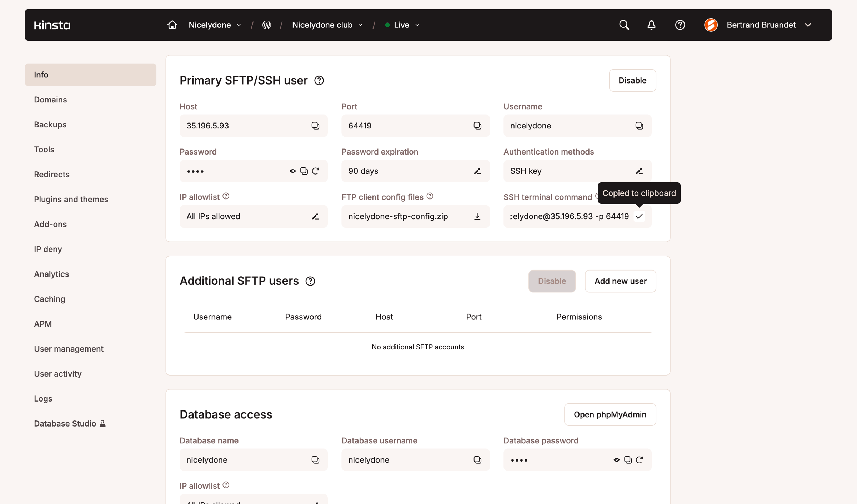The width and height of the screenshot is (857, 504).
Task: Copy the SFTP Username nicelydone
Action: pyautogui.click(x=639, y=126)
